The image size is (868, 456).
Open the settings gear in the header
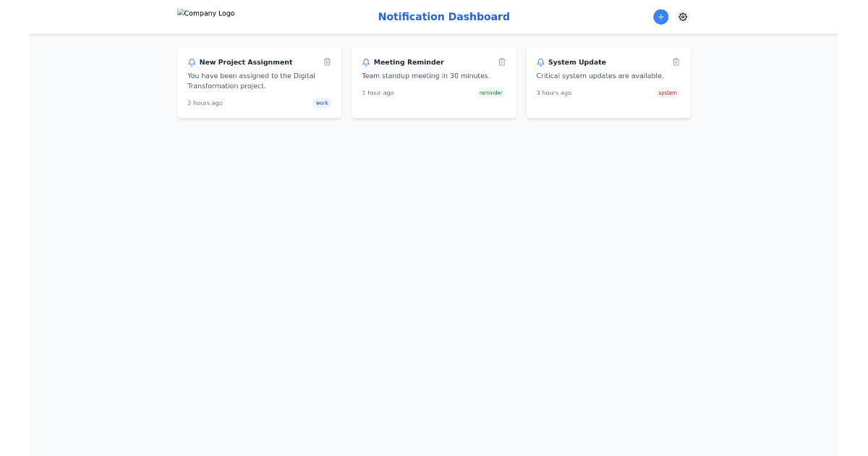click(683, 17)
